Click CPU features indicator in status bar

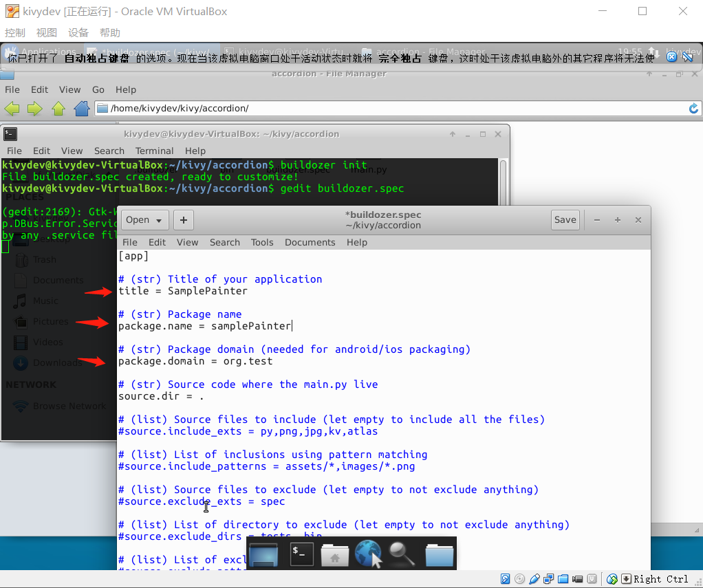592,579
